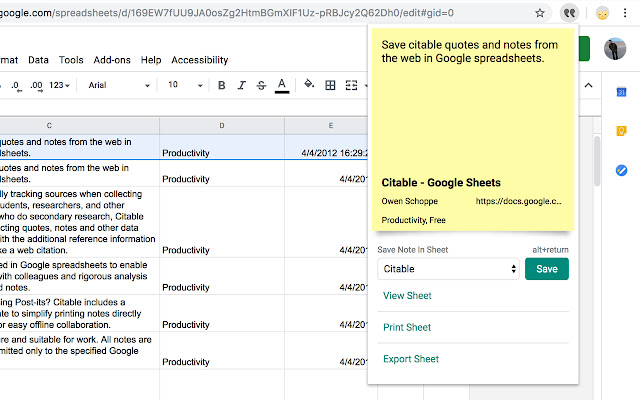Open the cell borders tool

coord(331,85)
